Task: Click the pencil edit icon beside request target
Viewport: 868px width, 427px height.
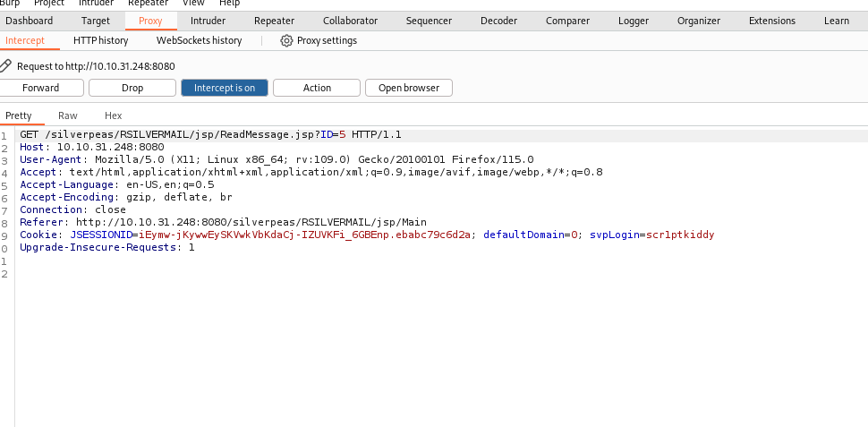Action: tap(5, 66)
